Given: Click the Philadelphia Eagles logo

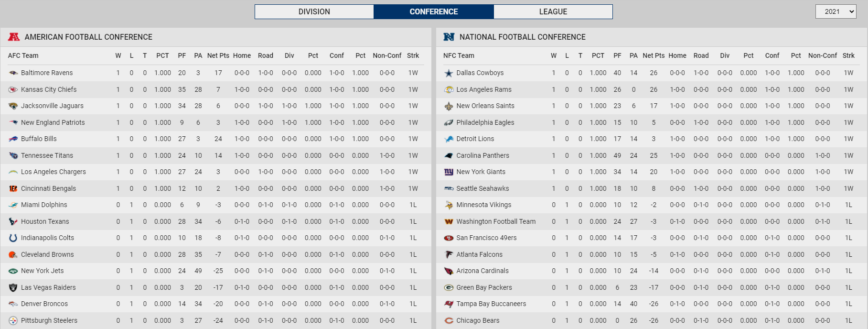Looking at the screenshot, I should coord(449,122).
